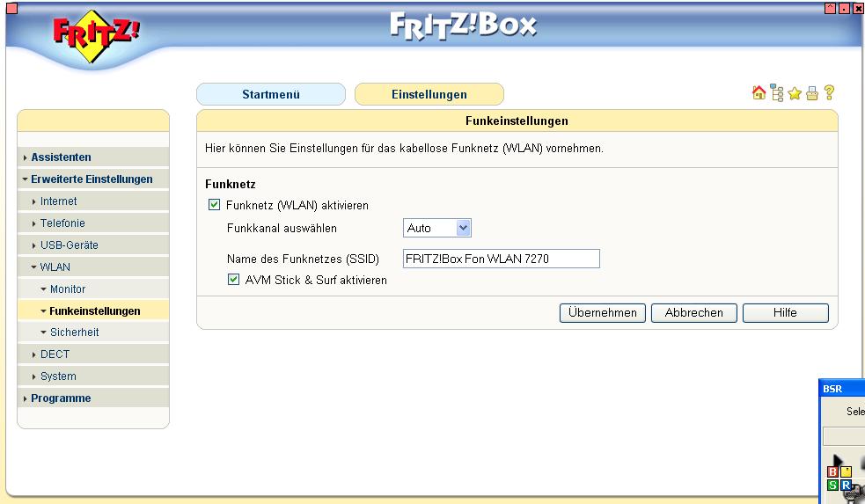Viewport: 865px width, 504px height.
Task: Click the Funkeinstellungen panel heading
Action: point(517,121)
